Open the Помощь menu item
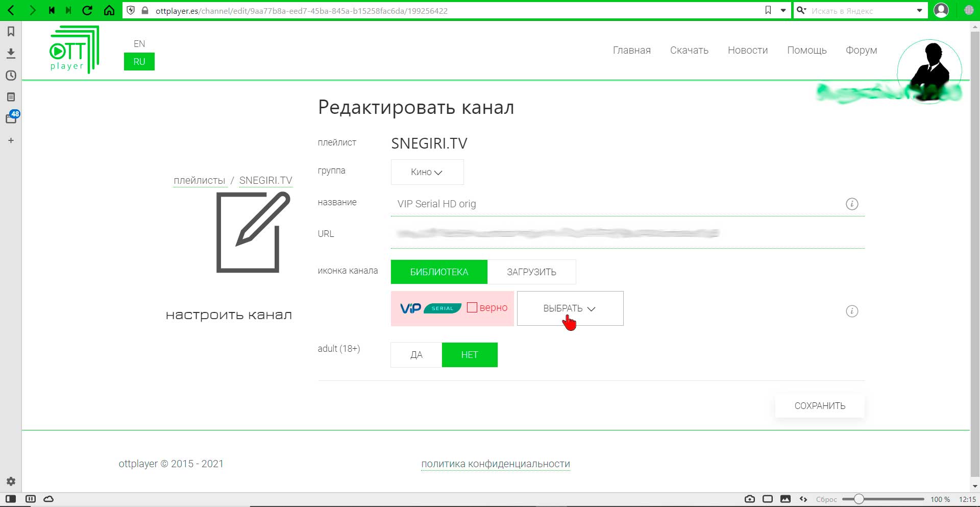Screen dimensions: 980x507 (x=807, y=50)
